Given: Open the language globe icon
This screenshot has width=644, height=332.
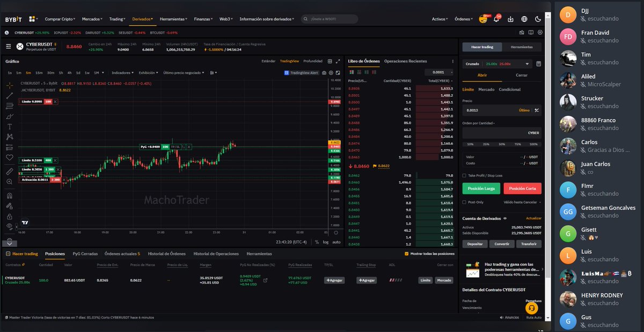Looking at the screenshot, I should [524, 19].
